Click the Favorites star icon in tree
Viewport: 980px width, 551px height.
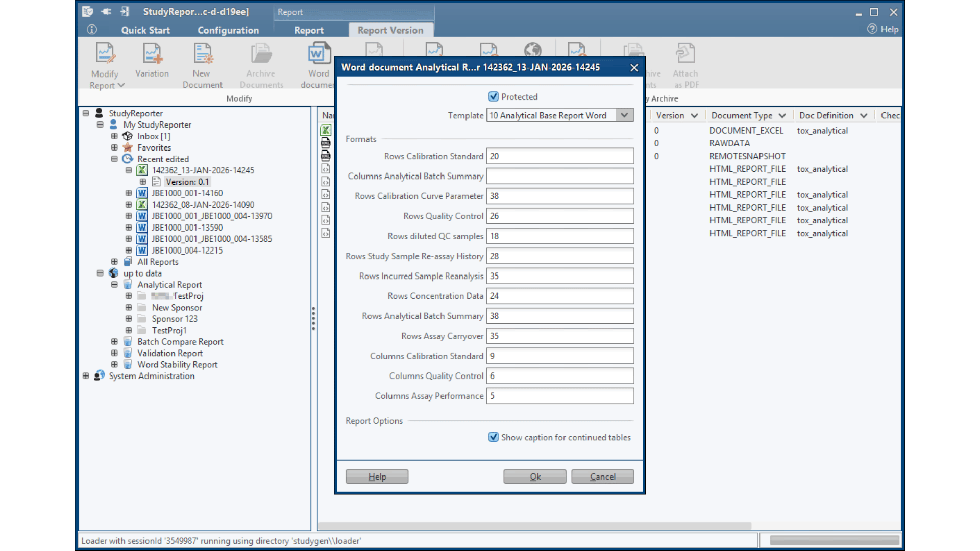click(x=128, y=147)
